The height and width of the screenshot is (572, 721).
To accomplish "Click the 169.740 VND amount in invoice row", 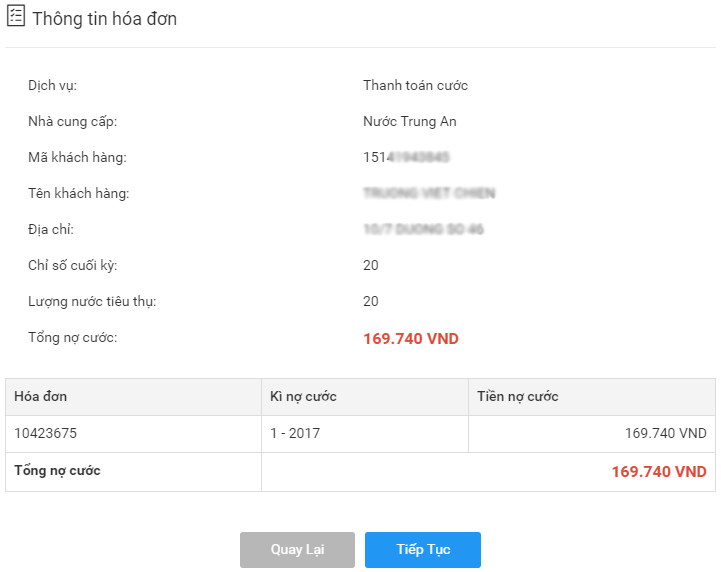I will click(x=665, y=433).
